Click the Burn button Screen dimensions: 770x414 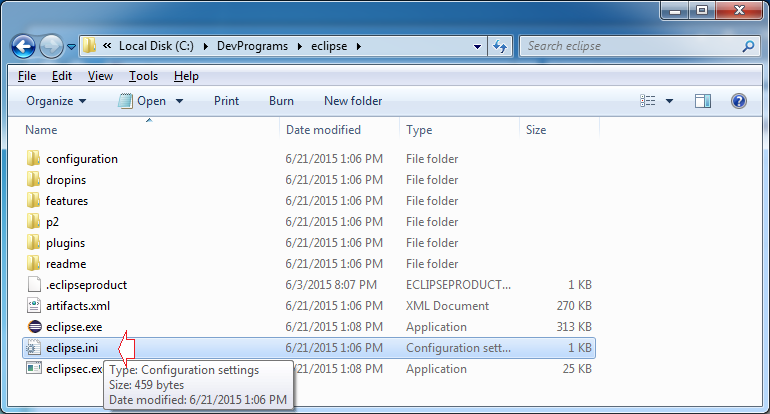click(281, 101)
